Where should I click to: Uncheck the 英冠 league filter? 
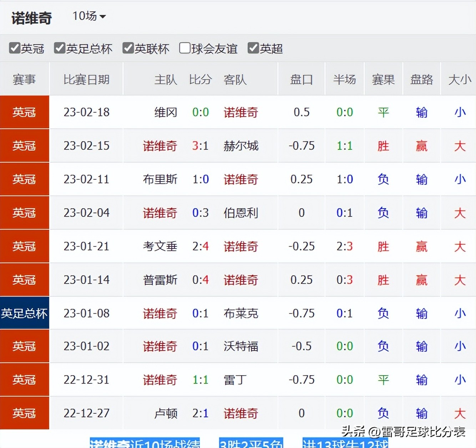pyautogui.click(x=15, y=47)
